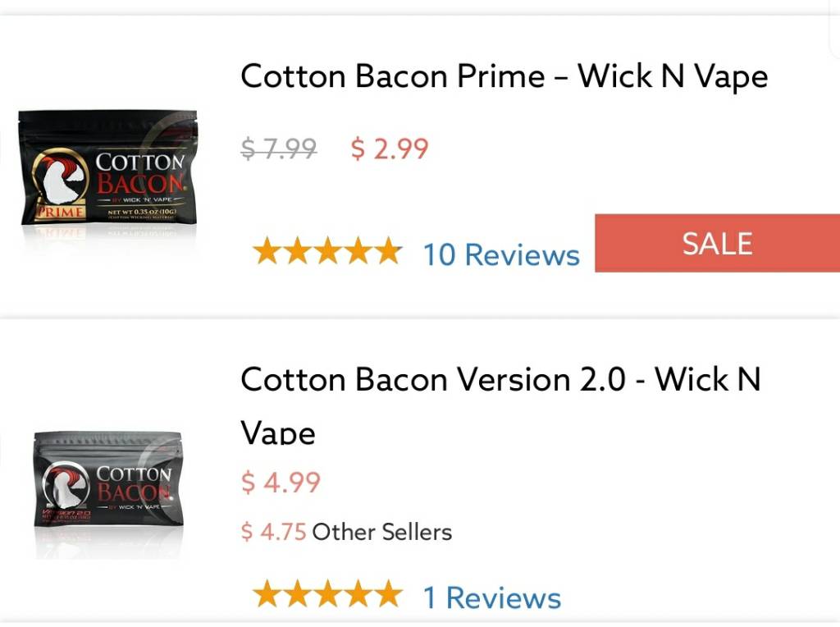The width and height of the screenshot is (840, 627).
Task: Click the $2.99 sale price
Action: [390, 149]
